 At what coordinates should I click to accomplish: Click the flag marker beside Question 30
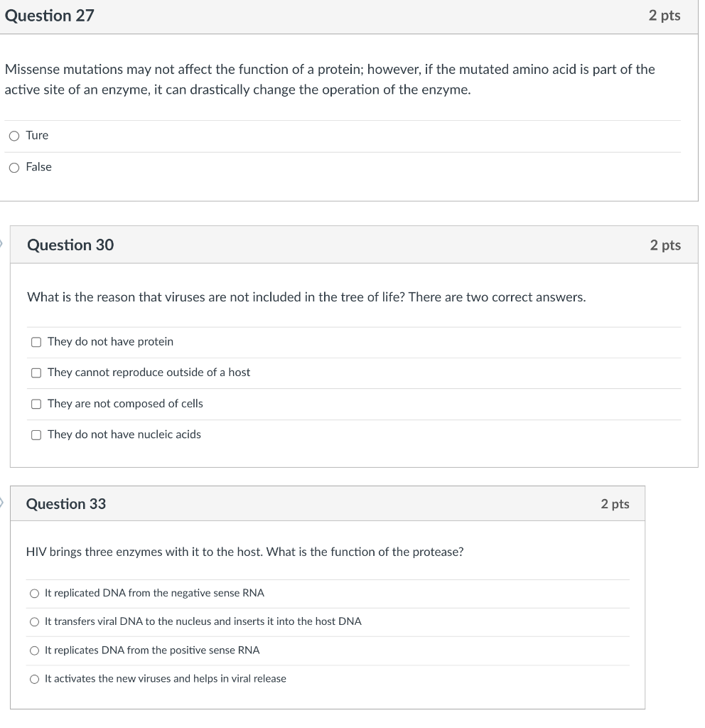1,244
